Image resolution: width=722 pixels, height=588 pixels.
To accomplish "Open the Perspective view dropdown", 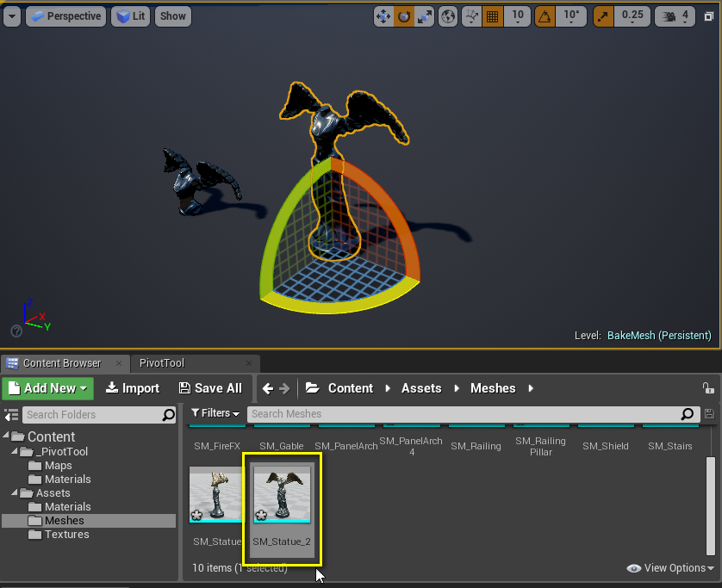I will [65, 15].
